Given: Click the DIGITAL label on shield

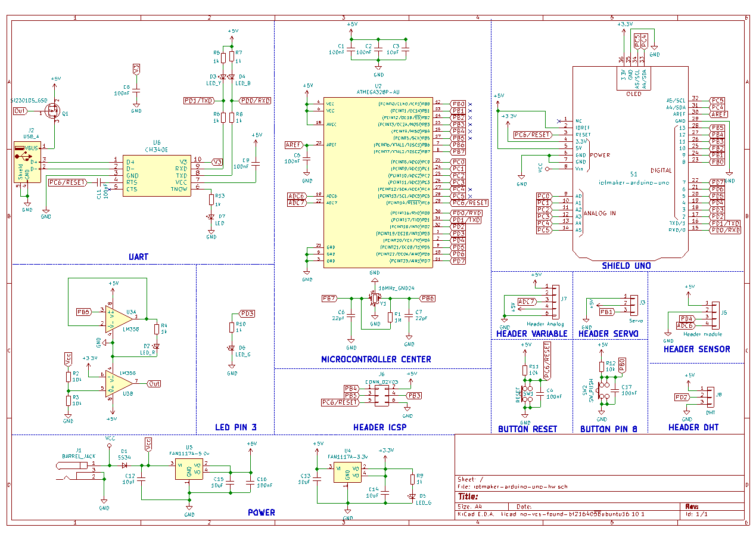Looking at the screenshot, I should tap(661, 170).
